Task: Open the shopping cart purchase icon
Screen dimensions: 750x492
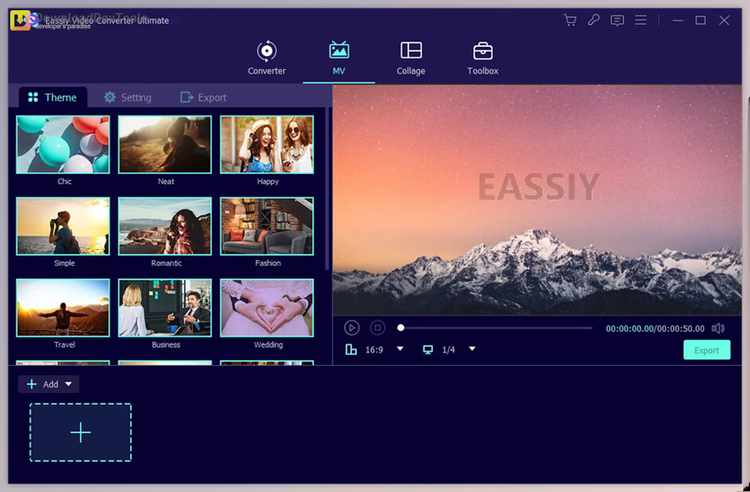Action: point(570,20)
